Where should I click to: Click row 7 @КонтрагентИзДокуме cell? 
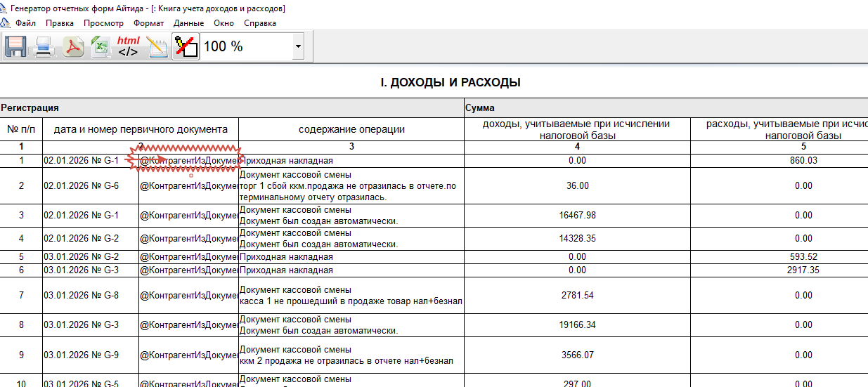[x=188, y=296]
